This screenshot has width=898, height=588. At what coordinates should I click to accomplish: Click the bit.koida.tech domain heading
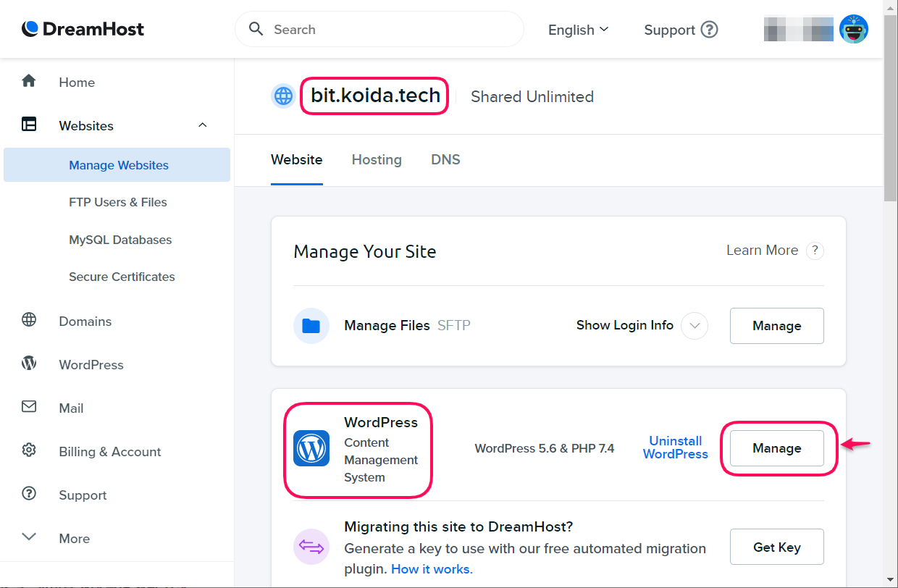click(x=375, y=96)
